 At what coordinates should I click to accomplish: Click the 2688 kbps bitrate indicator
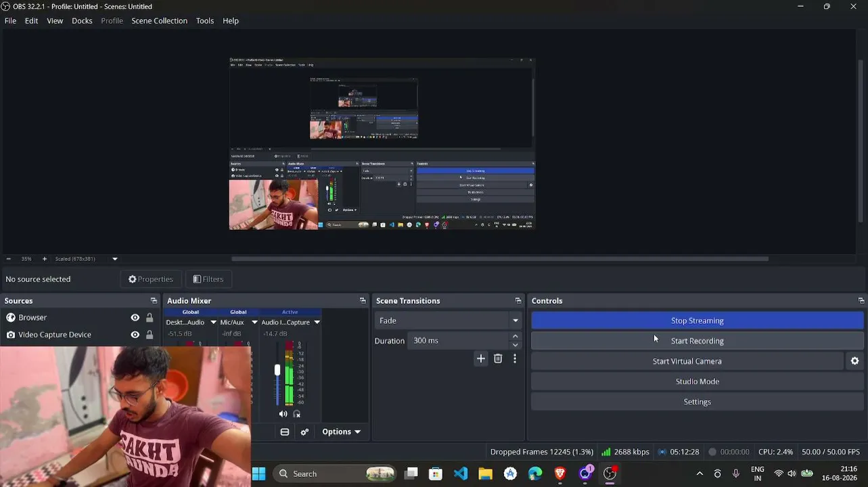626,452
